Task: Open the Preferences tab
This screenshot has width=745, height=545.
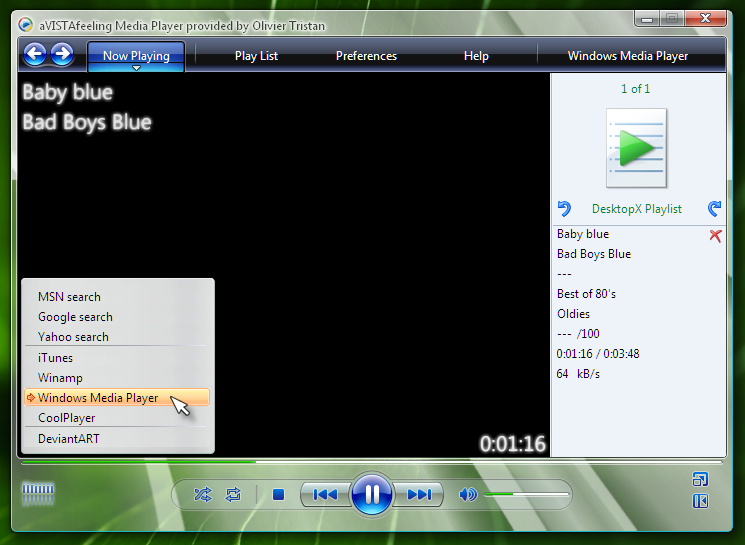Action: click(366, 56)
